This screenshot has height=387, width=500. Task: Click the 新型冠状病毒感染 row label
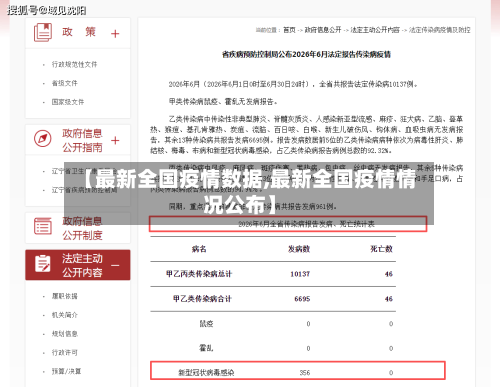[x=206, y=373]
